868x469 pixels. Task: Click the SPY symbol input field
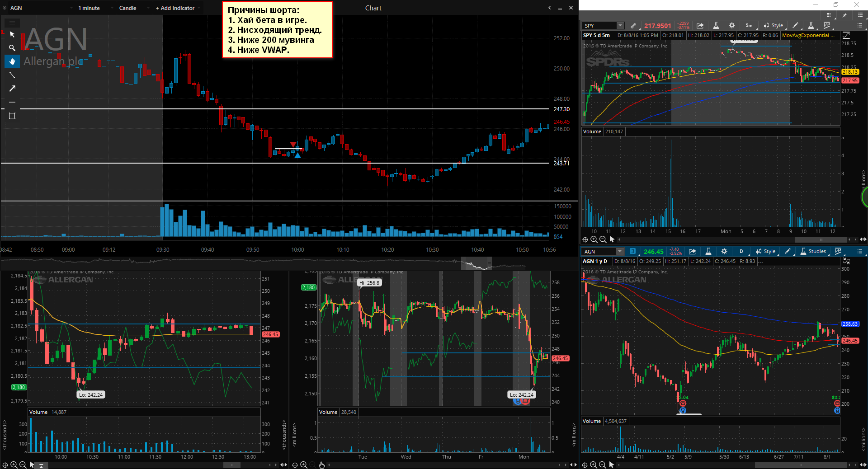[599, 26]
